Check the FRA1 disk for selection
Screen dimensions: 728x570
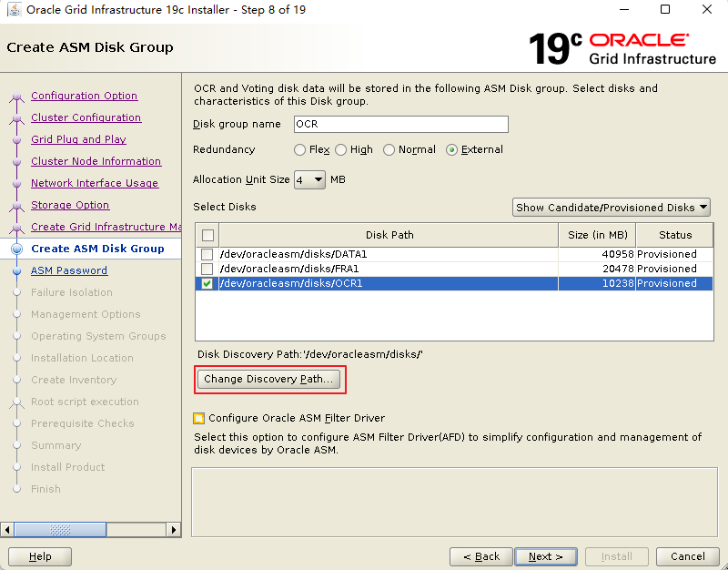click(x=207, y=269)
